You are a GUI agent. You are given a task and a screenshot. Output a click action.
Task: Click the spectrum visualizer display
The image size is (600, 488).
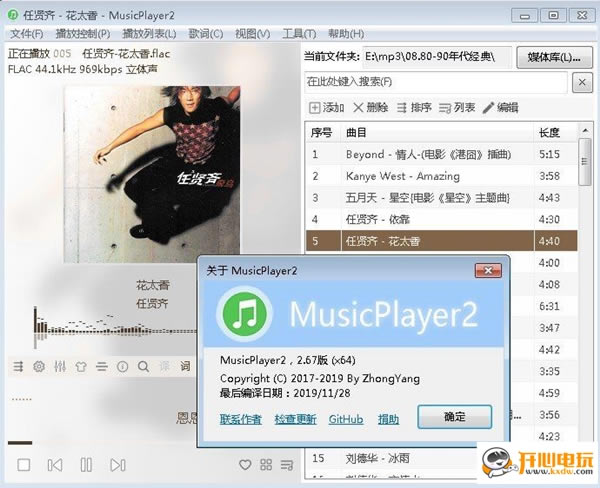pos(115,327)
